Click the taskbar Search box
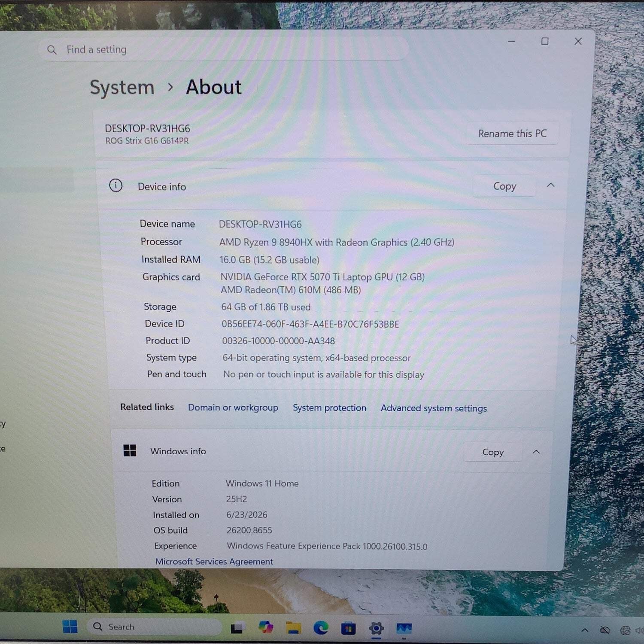The width and height of the screenshot is (644, 644). pyautogui.click(x=155, y=627)
